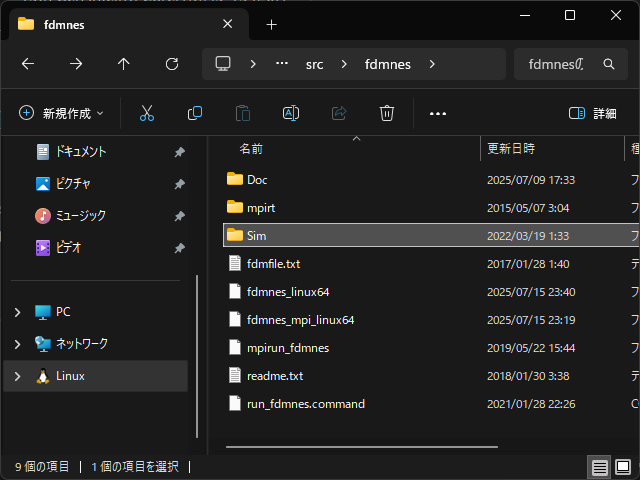This screenshot has width=640, height=480.
Task: Expand the Linux tree node
Action: coord(17,376)
